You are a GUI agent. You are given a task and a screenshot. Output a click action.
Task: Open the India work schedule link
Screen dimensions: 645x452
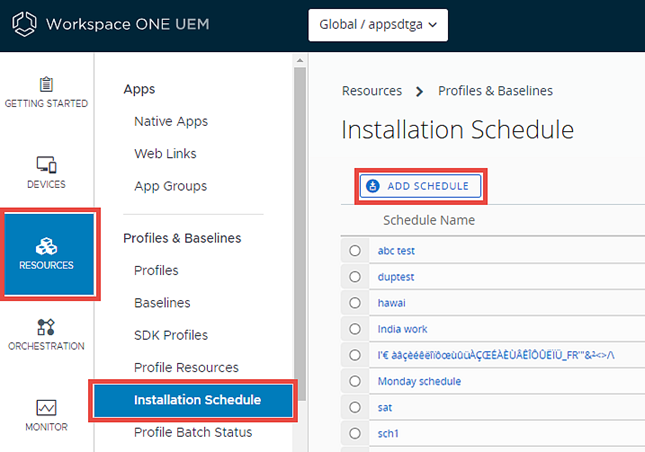(403, 329)
